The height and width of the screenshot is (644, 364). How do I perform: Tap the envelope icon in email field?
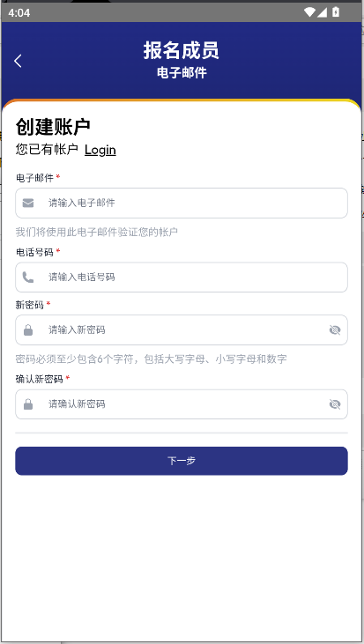[28, 203]
